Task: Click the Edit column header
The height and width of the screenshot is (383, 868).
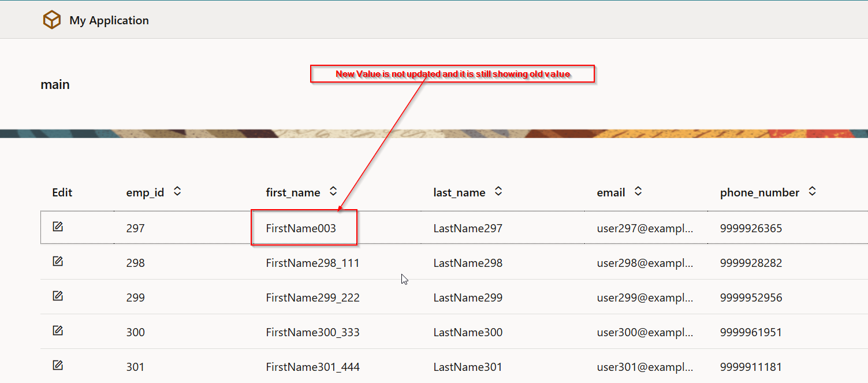Action: coord(62,192)
